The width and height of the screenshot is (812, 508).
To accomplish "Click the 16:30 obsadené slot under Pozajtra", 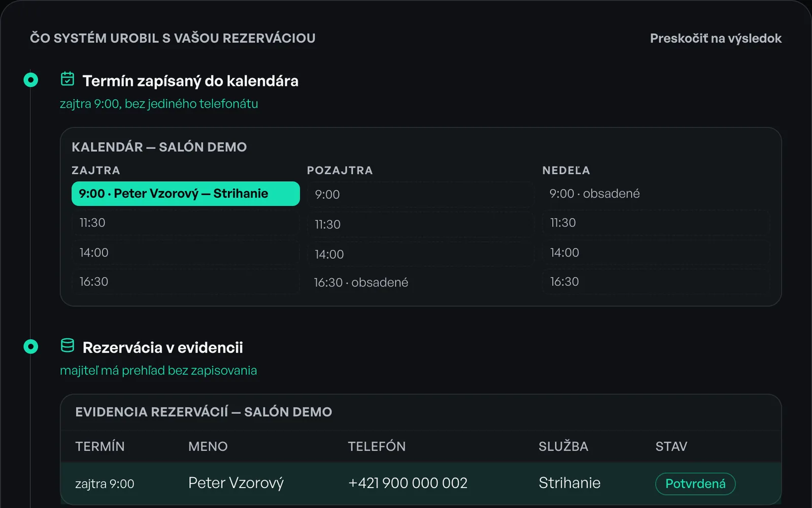I will (421, 282).
